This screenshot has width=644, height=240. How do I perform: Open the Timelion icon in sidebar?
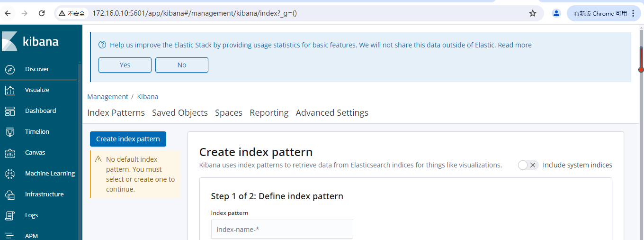10,132
